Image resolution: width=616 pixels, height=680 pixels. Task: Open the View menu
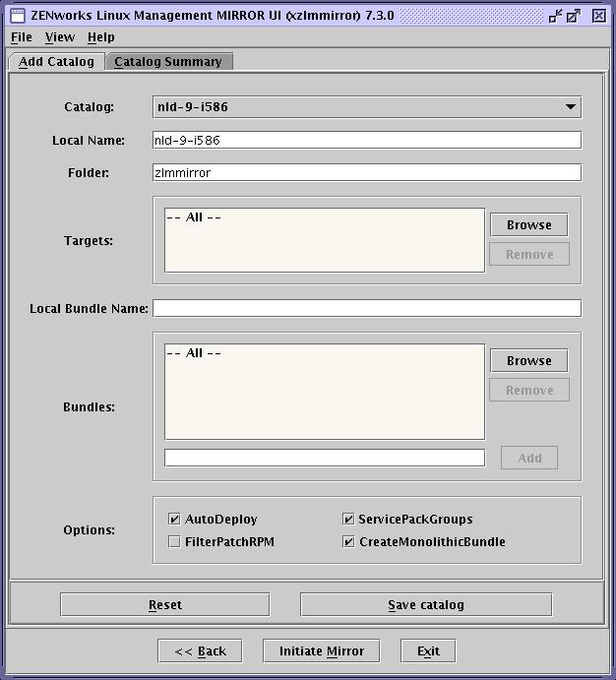[60, 37]
